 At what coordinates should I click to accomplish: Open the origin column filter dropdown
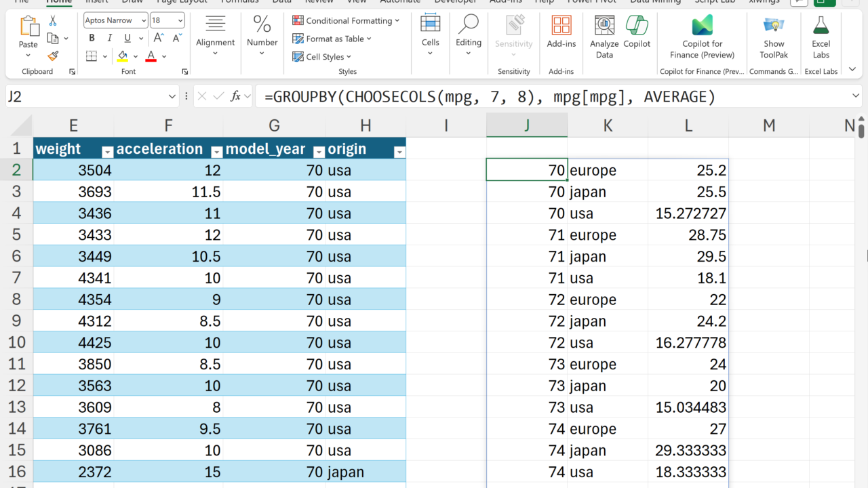tap(399, 152)
